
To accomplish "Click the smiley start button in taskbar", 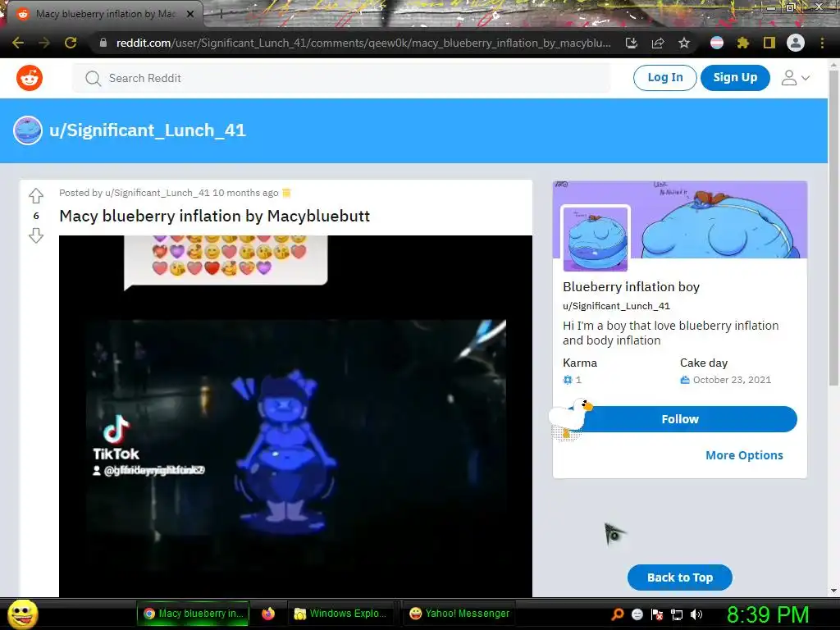I will (x=22, y=614).
